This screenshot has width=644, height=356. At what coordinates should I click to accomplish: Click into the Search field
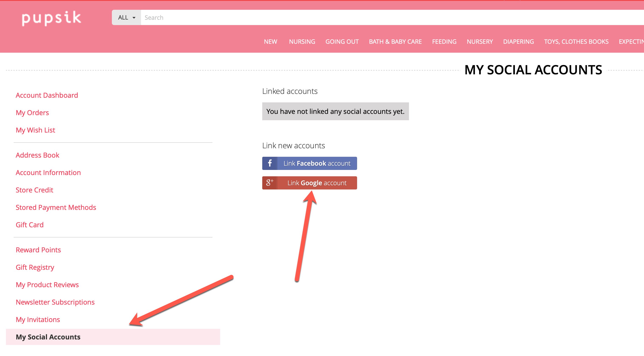coord(375,17)
